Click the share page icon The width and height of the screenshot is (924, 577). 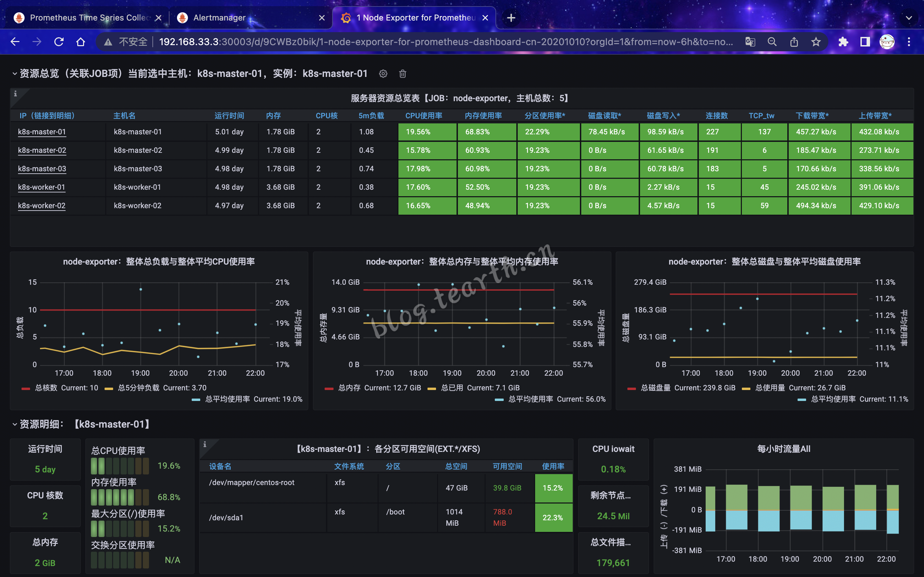click(x=794, y=42)
